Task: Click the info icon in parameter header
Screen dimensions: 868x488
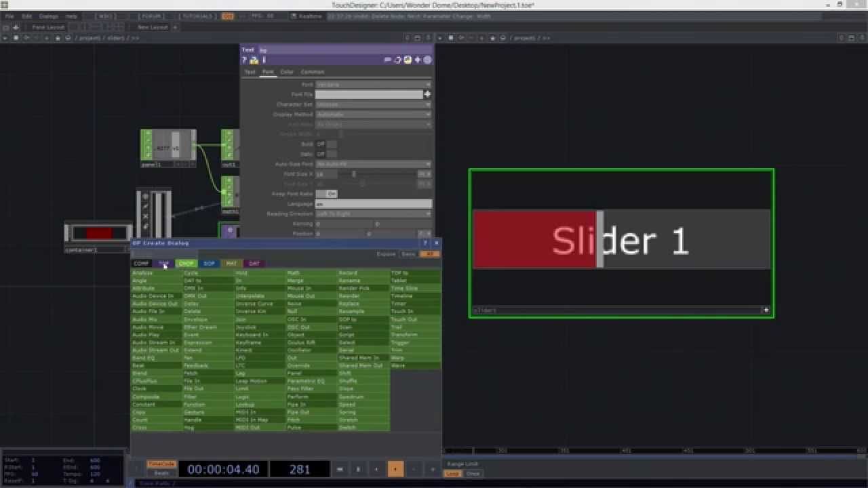Action: tap(264, 60)
